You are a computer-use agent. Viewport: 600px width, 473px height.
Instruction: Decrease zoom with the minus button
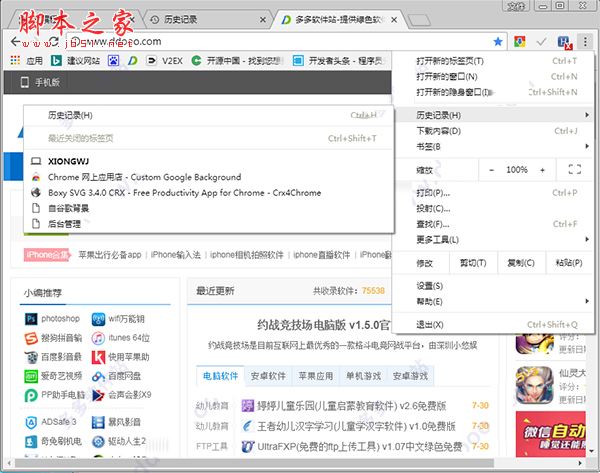click(x=492, y=170)
